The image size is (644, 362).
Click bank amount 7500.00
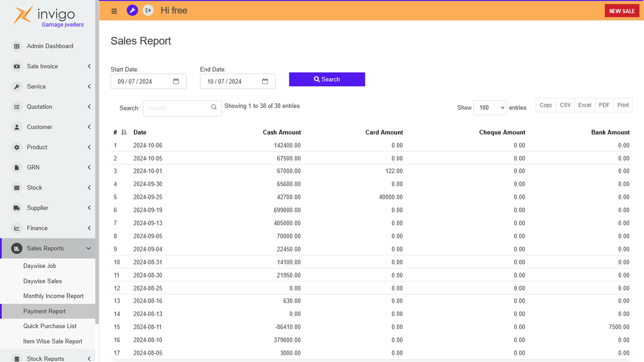point(619,327)
